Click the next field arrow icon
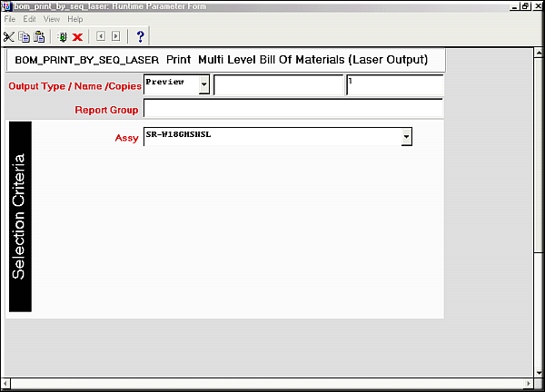 point(115,36)
